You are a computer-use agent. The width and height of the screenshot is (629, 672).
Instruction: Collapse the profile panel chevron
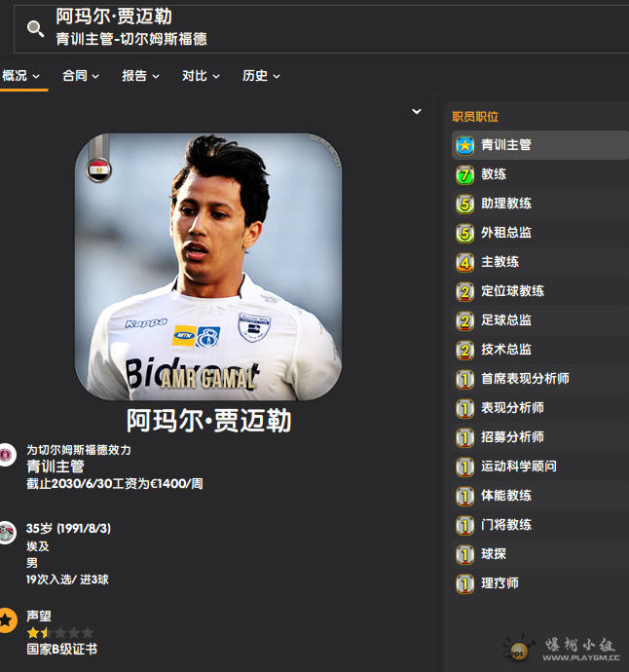(417, 111)
